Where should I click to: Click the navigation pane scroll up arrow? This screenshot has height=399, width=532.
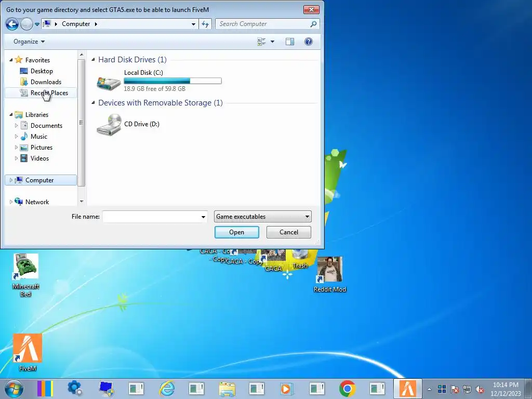(x=82, y=55)
